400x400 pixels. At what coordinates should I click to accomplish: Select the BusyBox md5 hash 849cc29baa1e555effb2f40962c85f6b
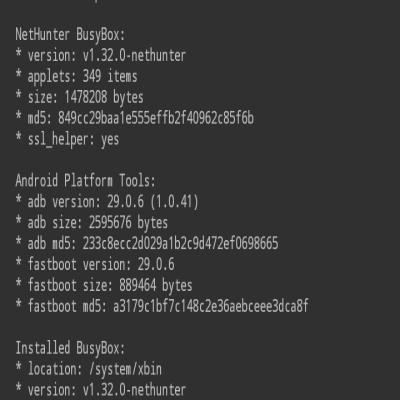(x=156, y=118)
